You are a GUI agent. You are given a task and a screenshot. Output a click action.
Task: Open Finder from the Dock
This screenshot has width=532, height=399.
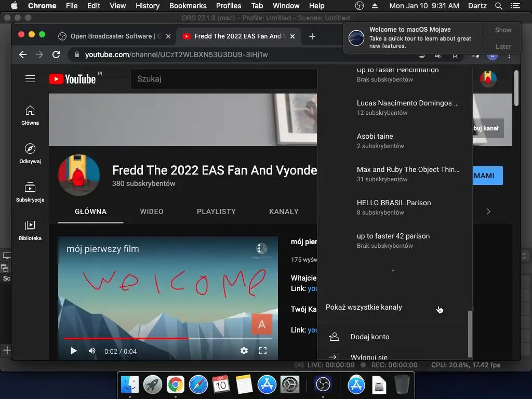pos(129,385)
